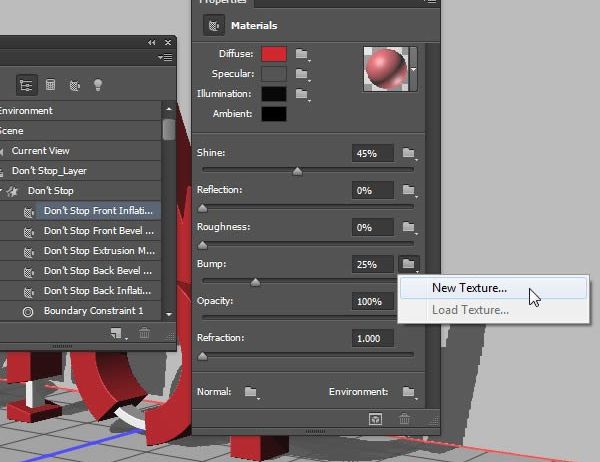Open the Shine texture folder icon

(409, 153)
